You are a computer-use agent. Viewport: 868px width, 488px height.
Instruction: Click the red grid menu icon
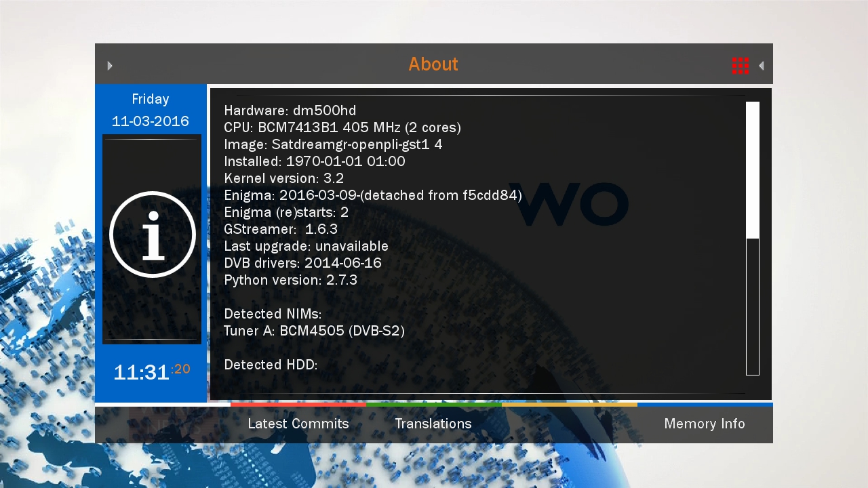click(741, 65)
